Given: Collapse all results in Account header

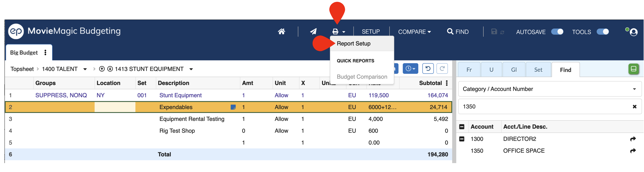Looking at the screenshot, I should point(462,127).
